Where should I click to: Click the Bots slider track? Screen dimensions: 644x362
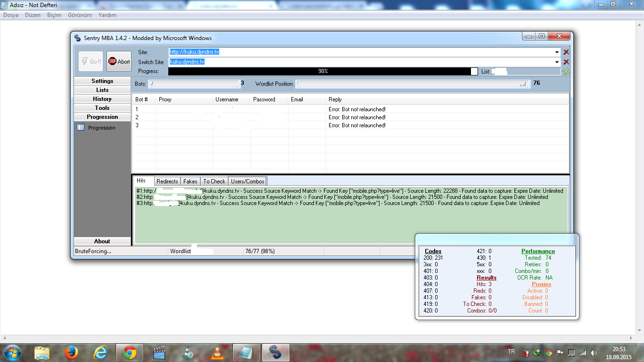(194, 84)
